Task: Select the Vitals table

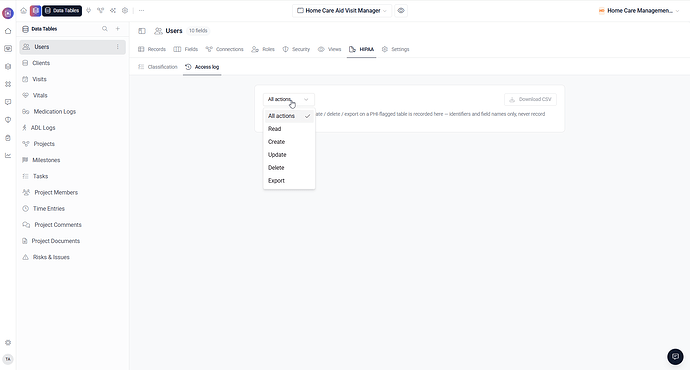Action: (73, 95)
